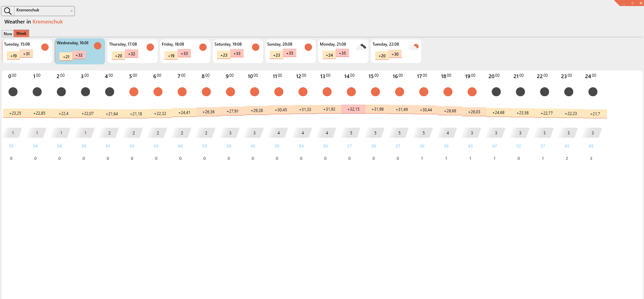644x299 pixels.
Task: Click the sun icon on Sunday card
Action: click(308, 47)
